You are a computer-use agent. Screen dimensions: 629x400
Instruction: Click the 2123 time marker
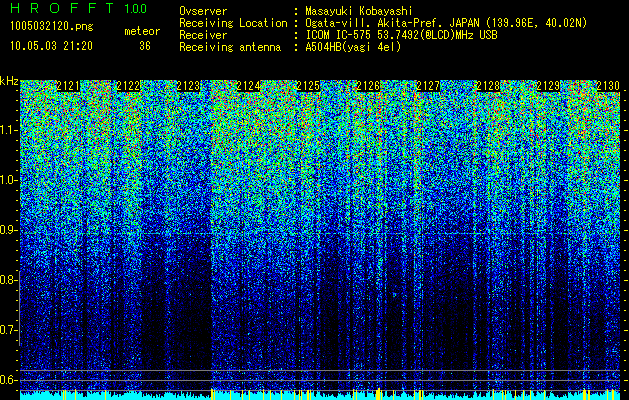188,86
